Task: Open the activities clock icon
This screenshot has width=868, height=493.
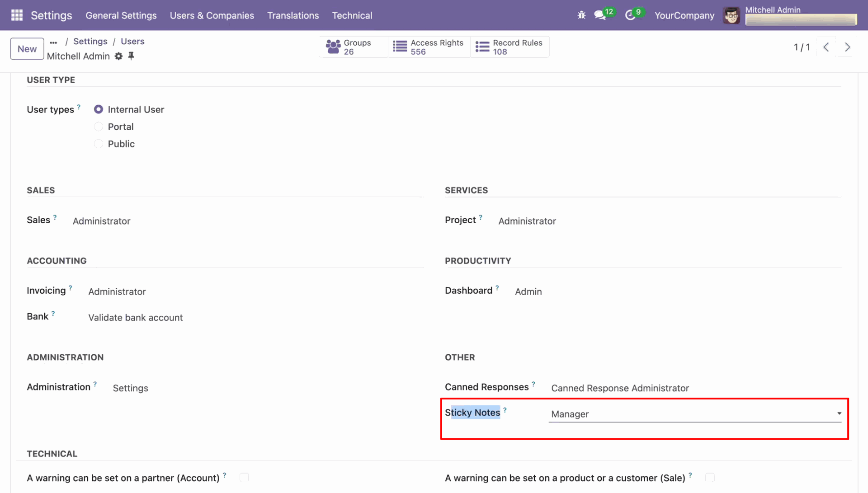Action: pos(630,15)
